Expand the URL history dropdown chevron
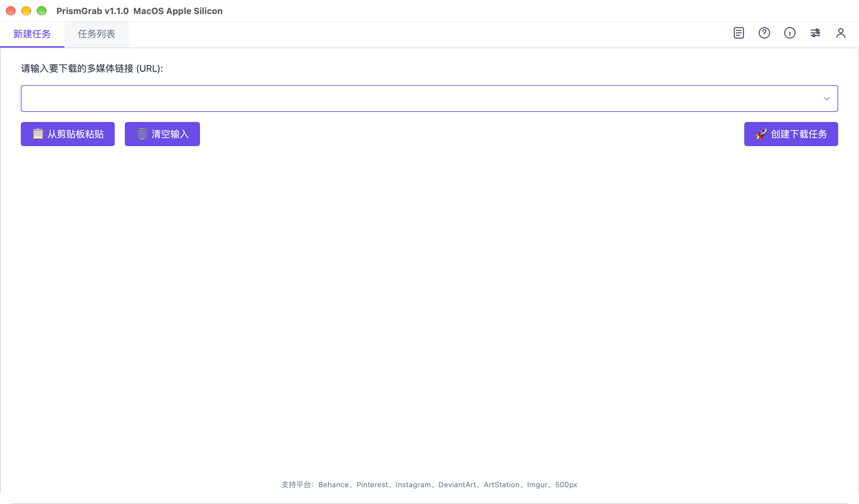 coord(826,99)
